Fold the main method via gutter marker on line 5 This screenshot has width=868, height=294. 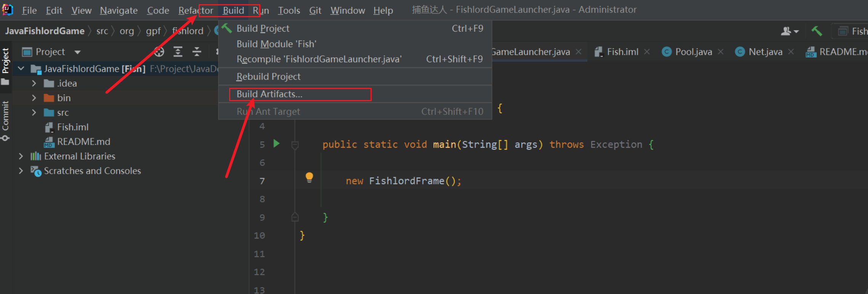295,145
